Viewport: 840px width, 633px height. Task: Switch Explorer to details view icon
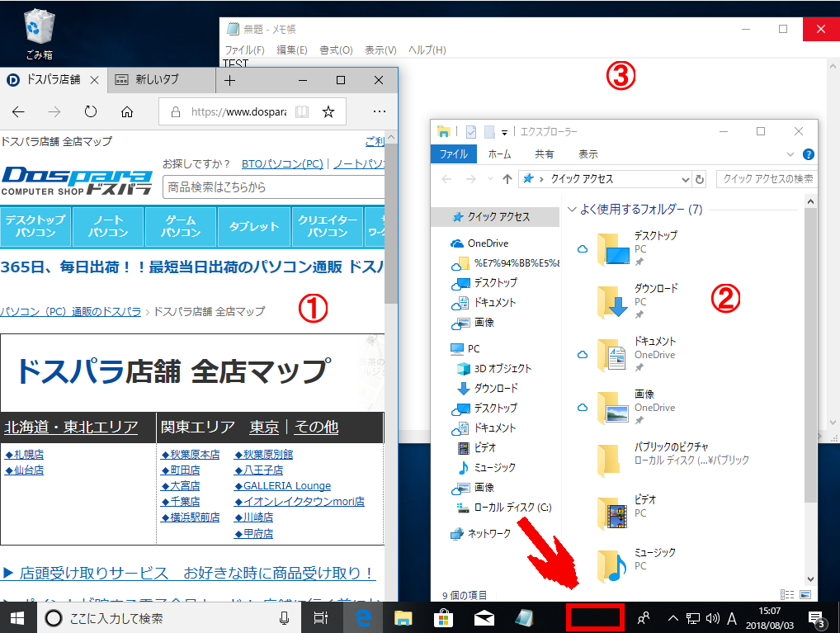(x=787, y=594)
